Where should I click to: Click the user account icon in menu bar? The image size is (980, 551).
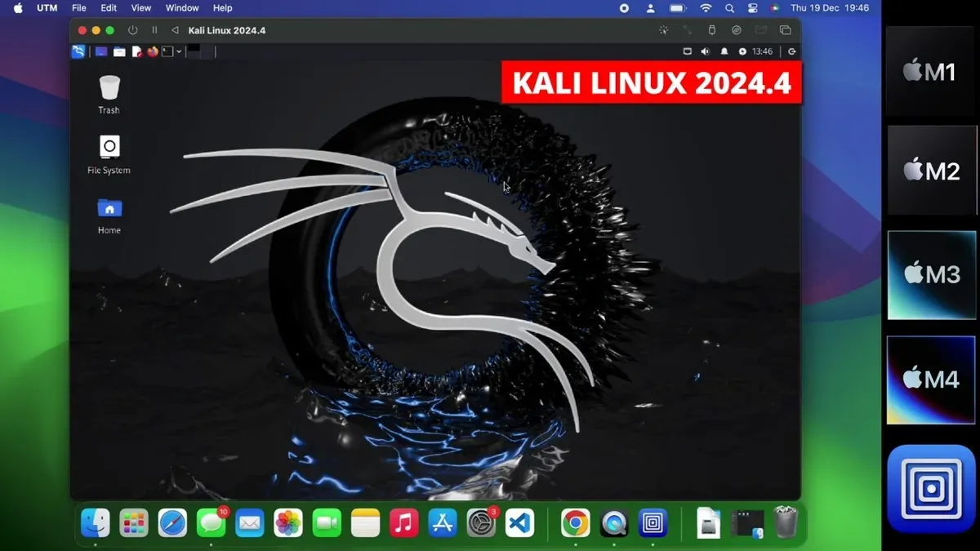tap(651, 7)
